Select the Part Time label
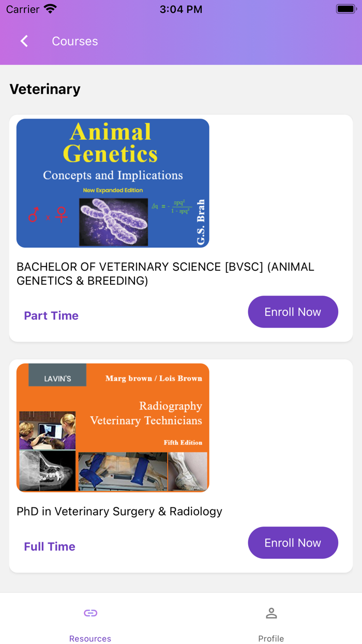This screenshot has width=362, height=644. (51, 315)
